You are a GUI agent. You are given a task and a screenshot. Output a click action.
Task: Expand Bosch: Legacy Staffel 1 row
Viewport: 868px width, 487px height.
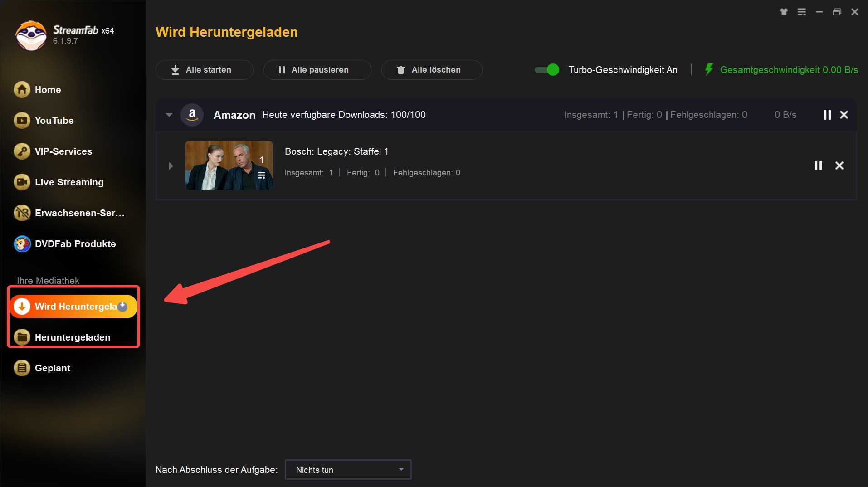click(x=171, y=166)
